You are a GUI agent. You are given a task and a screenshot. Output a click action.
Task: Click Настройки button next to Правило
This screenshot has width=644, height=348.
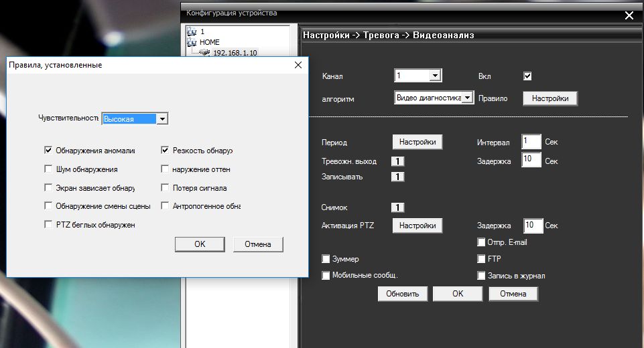pyautogui.click(x=550, y=98)
